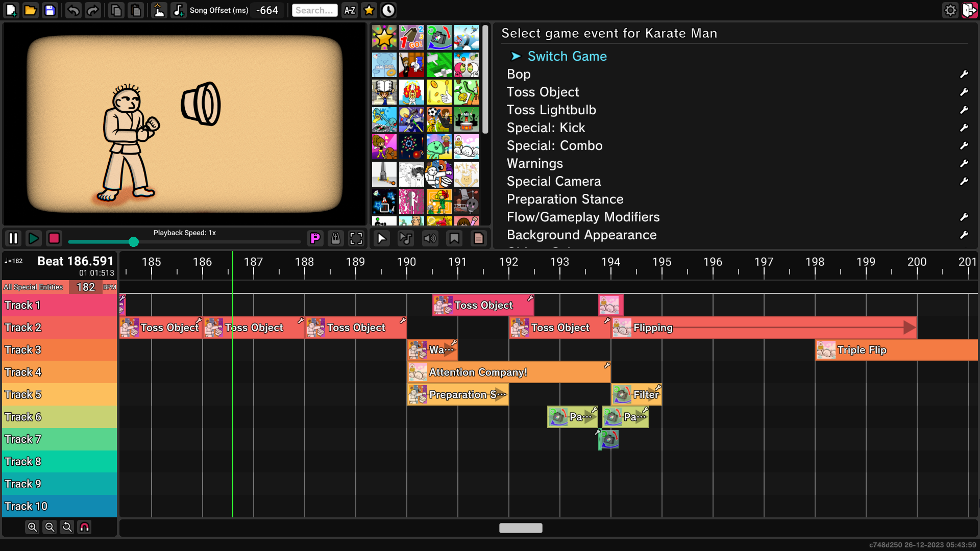Open Bop event wrench settings
The height and width of the screenshot is (551, 980).
(964, 74)
